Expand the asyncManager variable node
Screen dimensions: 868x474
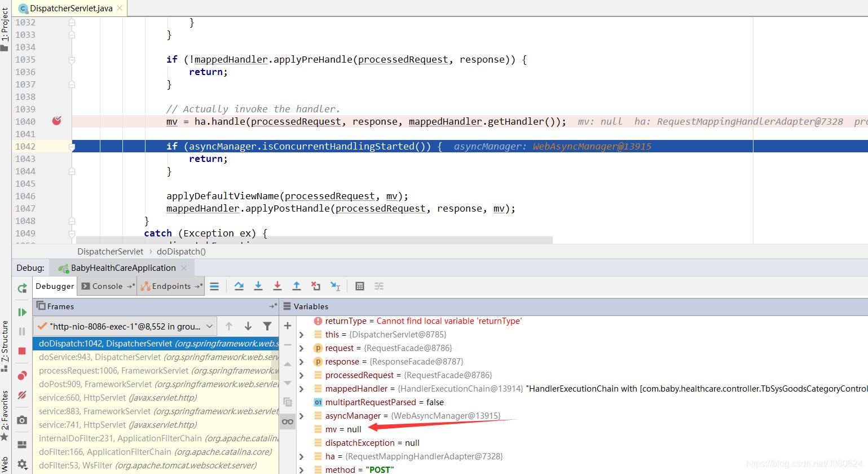tap(302, 416)
